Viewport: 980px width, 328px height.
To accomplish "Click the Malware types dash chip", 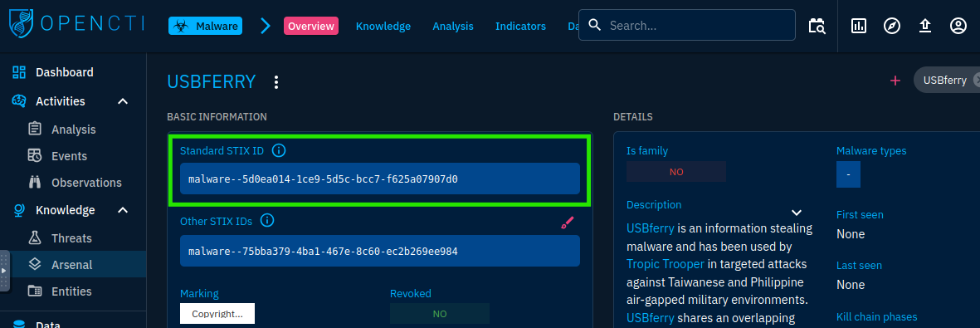I will 848,174.
